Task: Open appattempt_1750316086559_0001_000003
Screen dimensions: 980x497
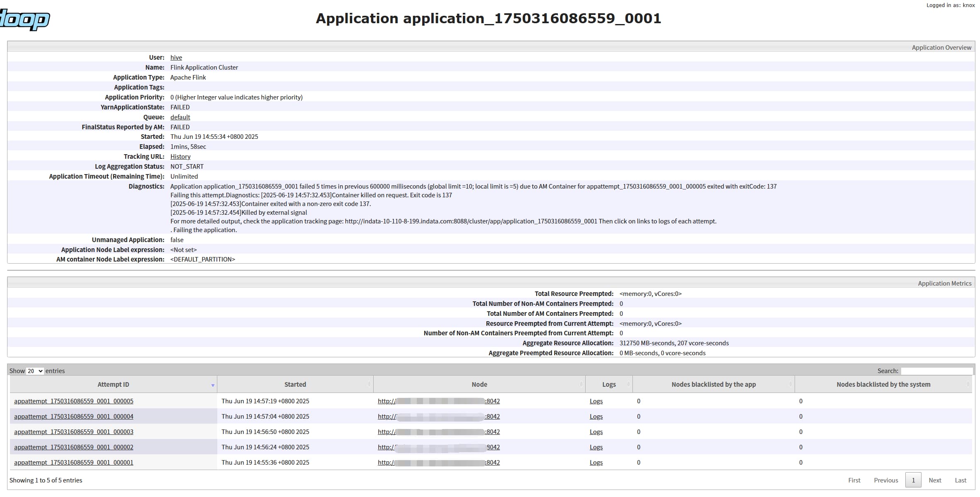Action: pos(74,432)
